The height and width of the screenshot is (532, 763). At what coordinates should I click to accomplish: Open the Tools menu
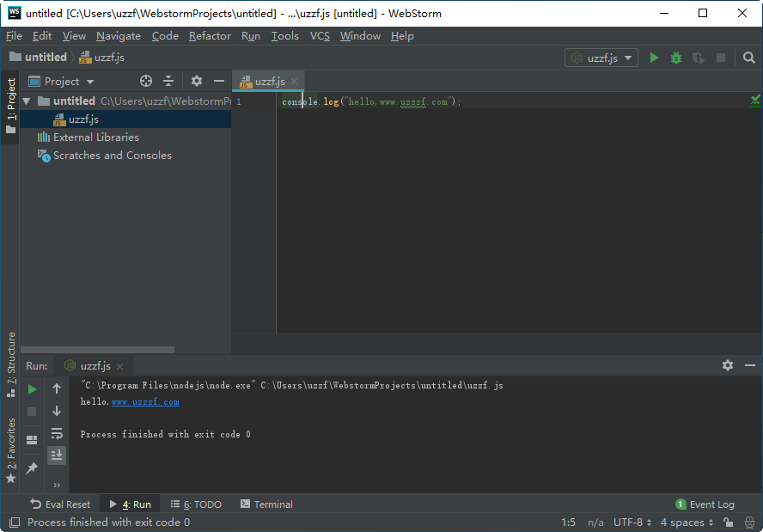point(284,36)
